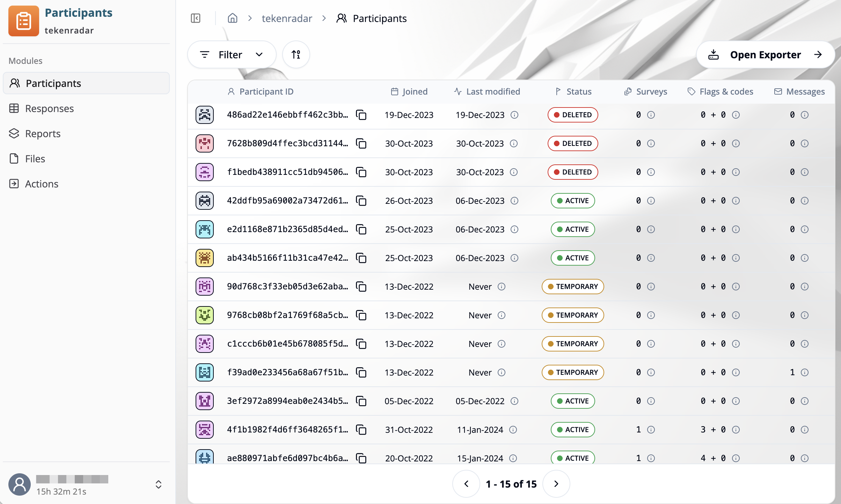Toggle the sort order button

[296, 54]
